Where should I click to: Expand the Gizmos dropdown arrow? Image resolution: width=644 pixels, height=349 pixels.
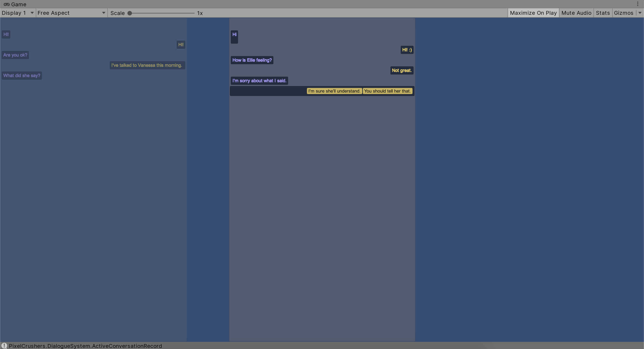click(640, 13)
